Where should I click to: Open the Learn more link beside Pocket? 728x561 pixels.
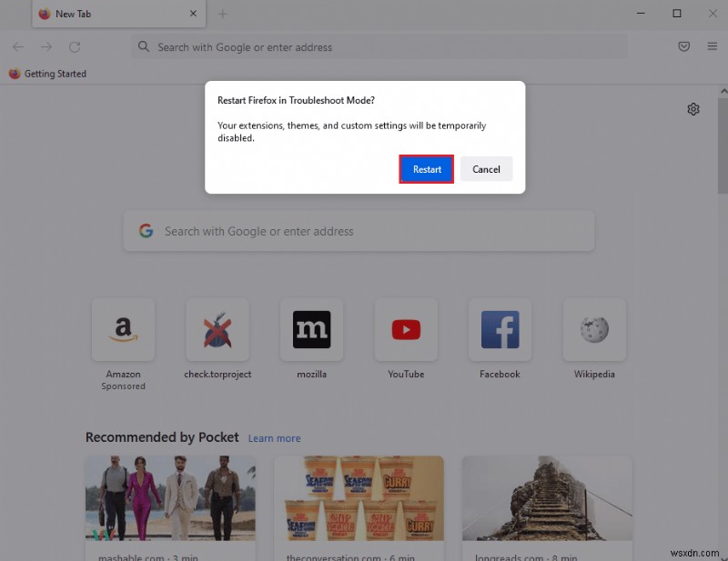pyautogui.click(x=274, y=438)
